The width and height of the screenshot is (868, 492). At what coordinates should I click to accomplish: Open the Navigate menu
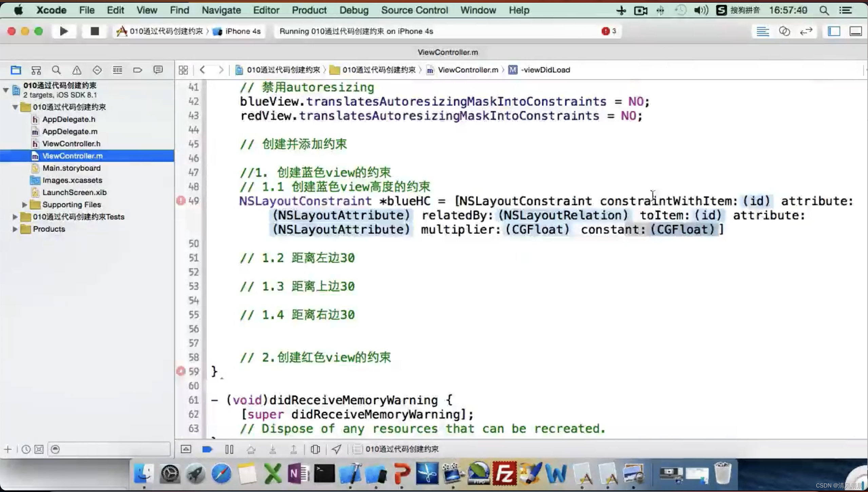[221, 10]
